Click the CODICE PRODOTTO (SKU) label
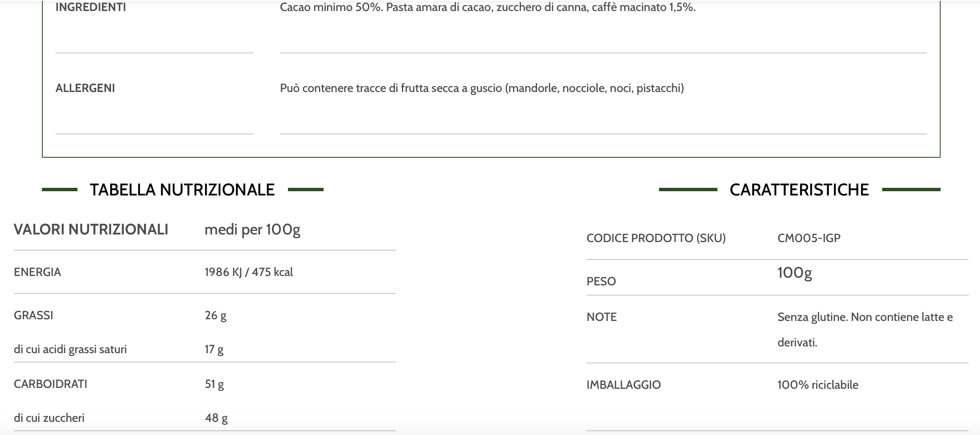980x435 pixels. [656, 238]
